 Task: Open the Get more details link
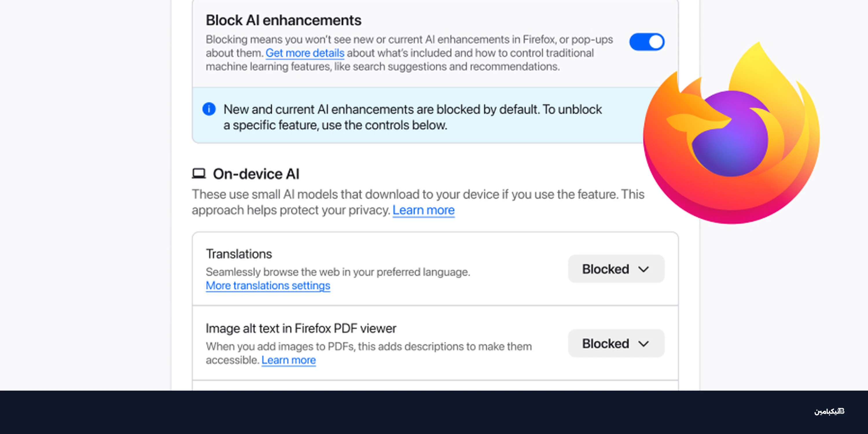coord(305,53)
